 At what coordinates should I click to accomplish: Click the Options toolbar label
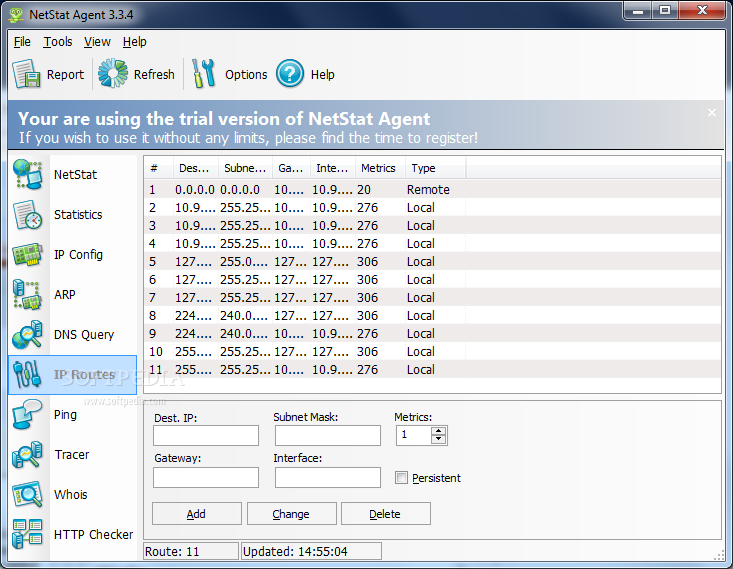[x=246, y=74]
